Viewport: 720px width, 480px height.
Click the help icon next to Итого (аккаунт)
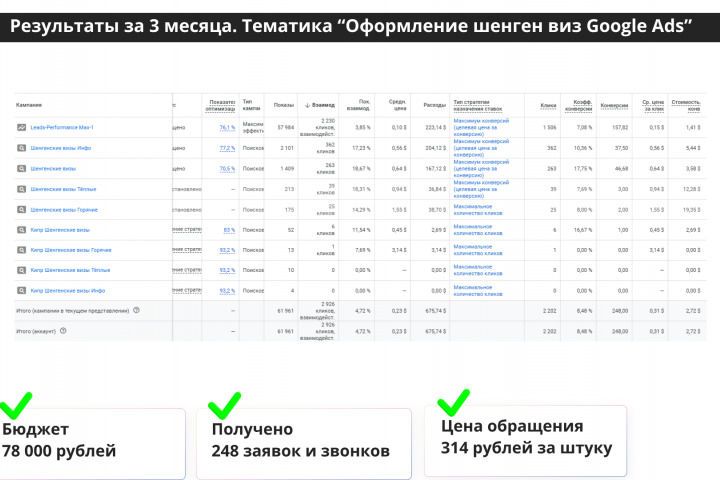(x=63, y=330)
